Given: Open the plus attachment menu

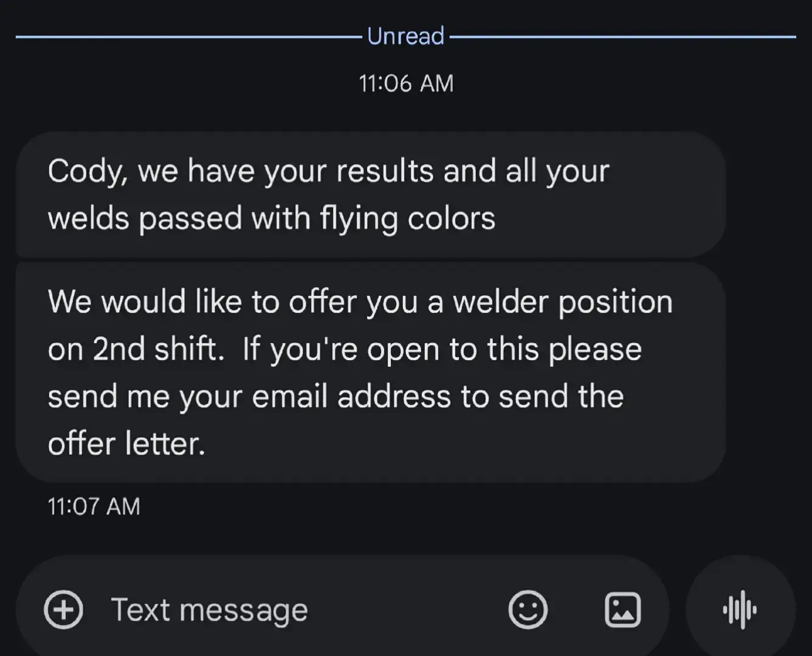Looking at the screenshot, I should click(64, 609).
